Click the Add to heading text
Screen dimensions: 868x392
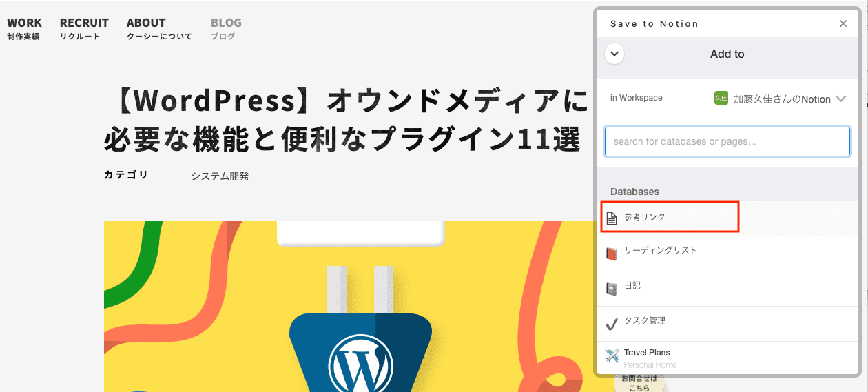[727, 54]
